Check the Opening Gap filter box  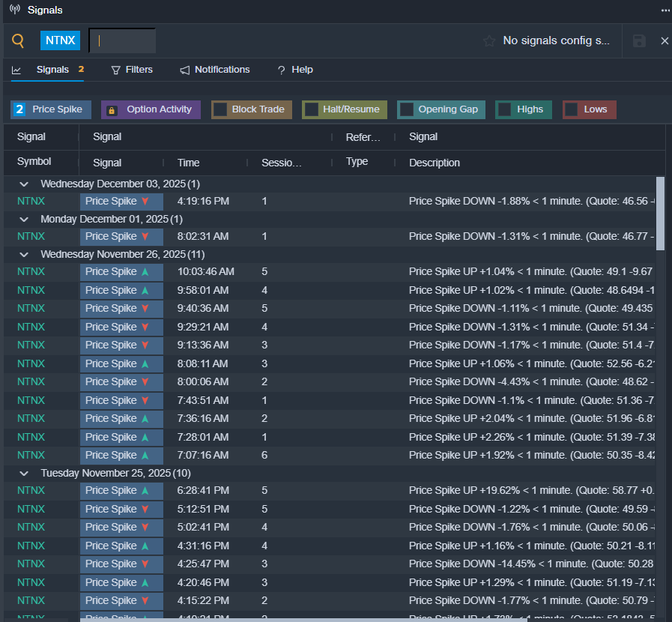click(407, 109)
